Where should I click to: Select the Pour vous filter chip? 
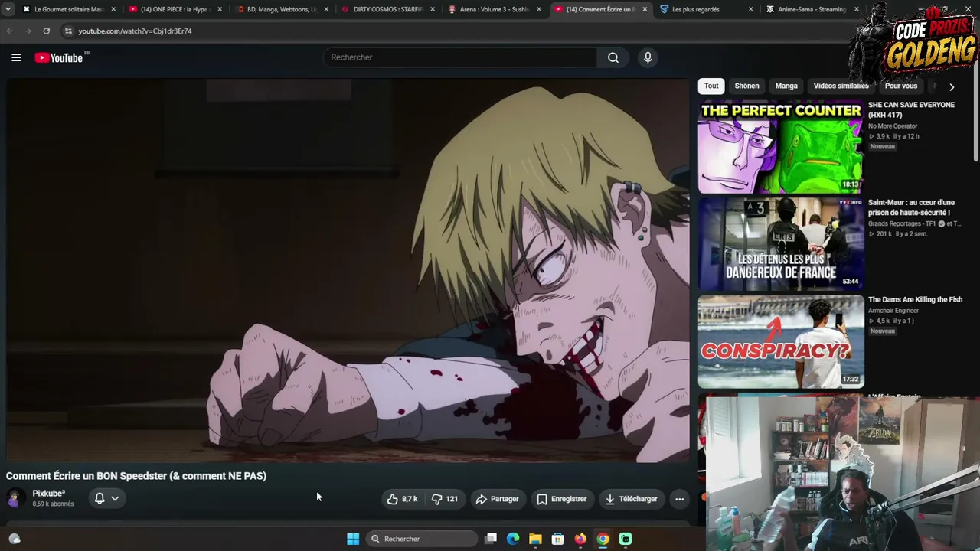[901, 86]
